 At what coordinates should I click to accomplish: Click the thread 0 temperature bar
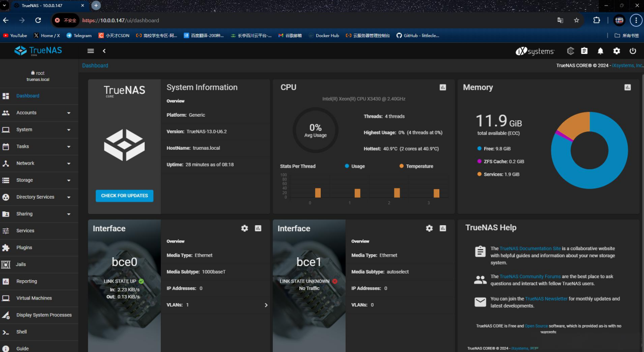[x=318, y=193]
